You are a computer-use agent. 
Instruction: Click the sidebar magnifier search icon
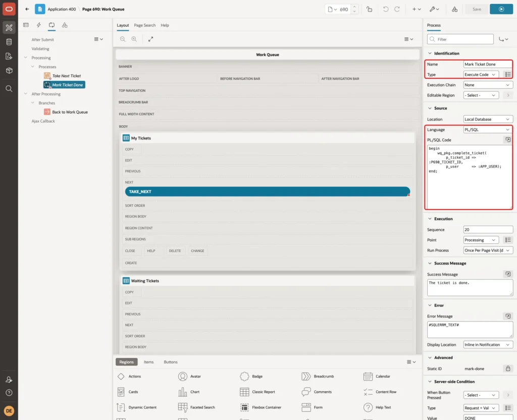(9, 89)
